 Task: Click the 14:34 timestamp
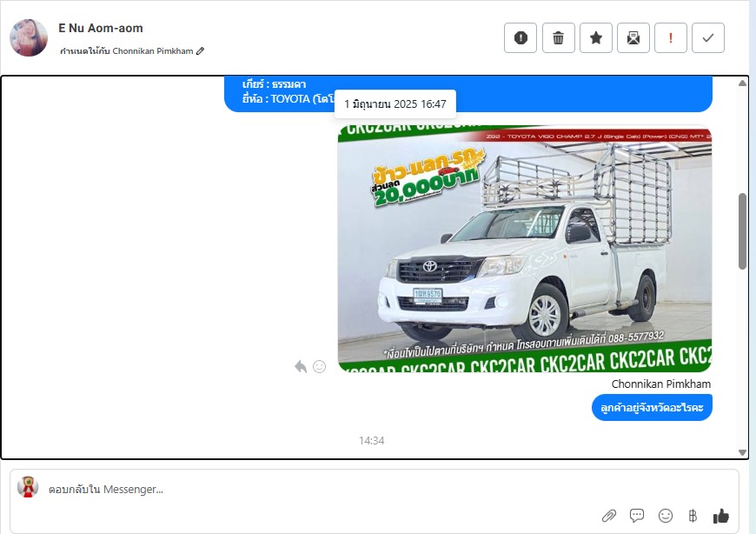[x=372, y=440]
